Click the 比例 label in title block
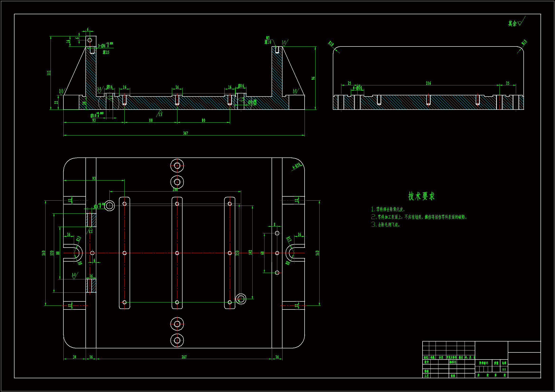The width and height of the screenshot is (555, 392). coord(504,363)
